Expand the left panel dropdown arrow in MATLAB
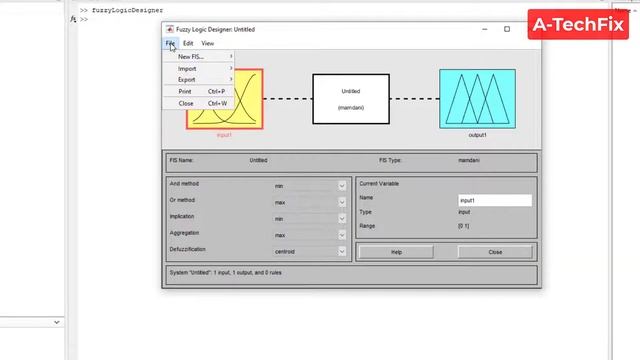This screenshot has height=360, width=640. tap(57, 322)
